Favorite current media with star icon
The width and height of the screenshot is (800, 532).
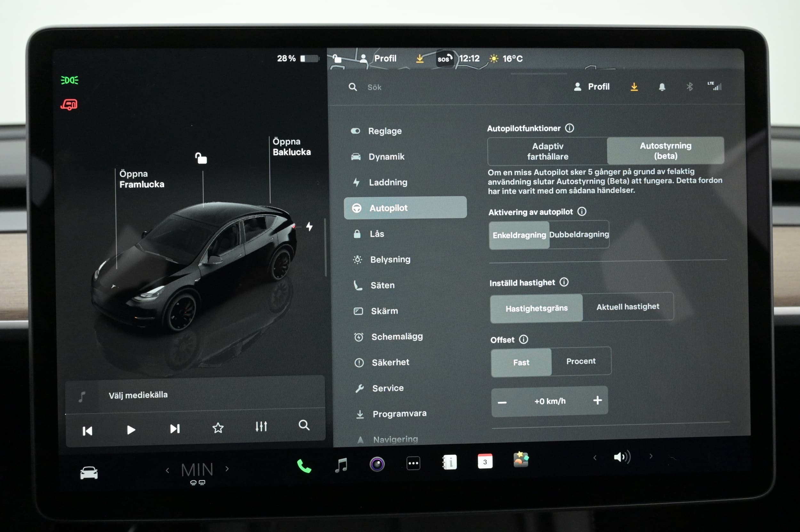click(x=218, y=428)
